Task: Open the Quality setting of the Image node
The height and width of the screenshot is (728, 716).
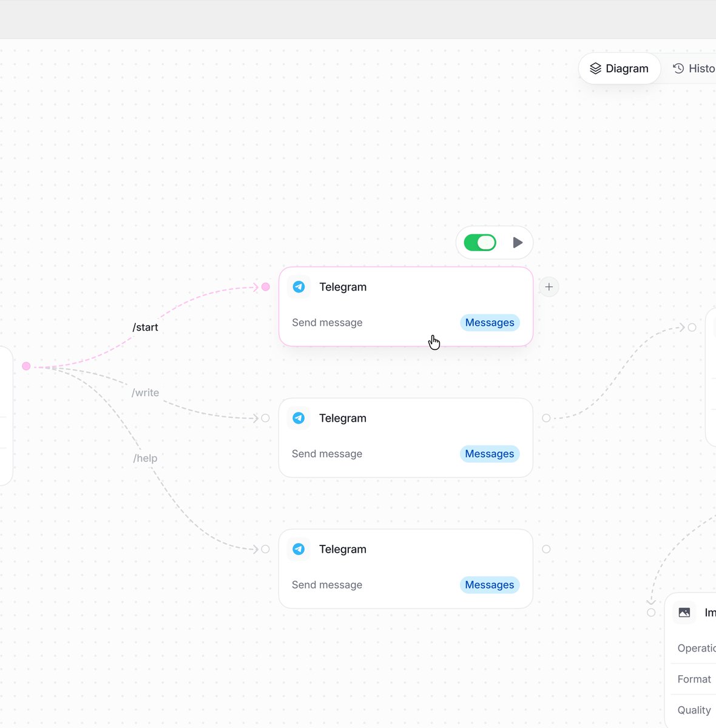Action: pos(694,710)
